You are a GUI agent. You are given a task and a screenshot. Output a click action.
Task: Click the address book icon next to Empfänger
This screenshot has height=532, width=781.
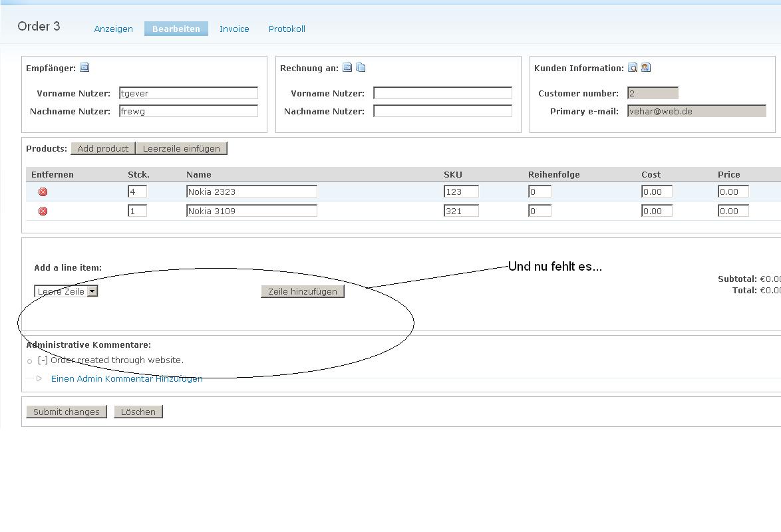pos(84,67)
